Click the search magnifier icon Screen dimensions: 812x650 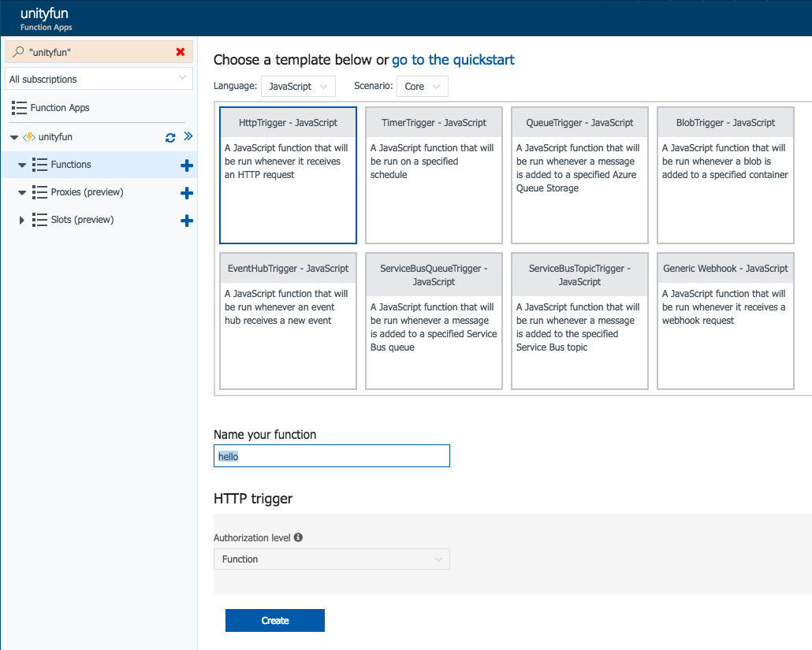pos(18,52)
